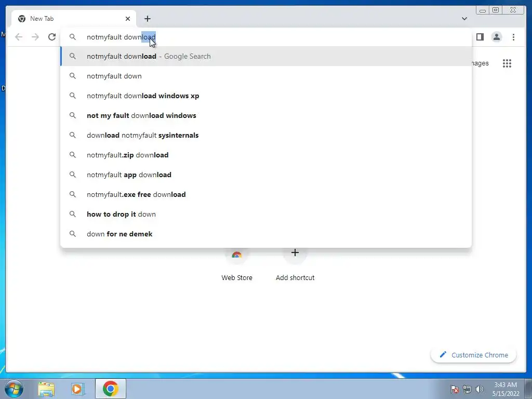This screenshot has width=532, height=399.
Task: Select 'not my fault download windows' suggestion
Action: point(267,115)
